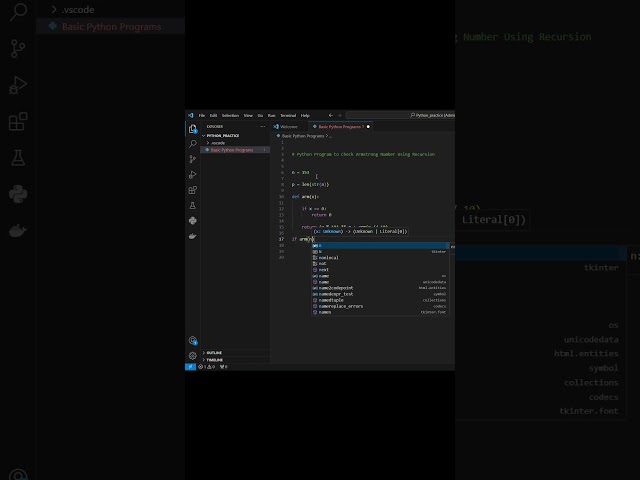Expand the Timeline section

[x=215, y=360]
